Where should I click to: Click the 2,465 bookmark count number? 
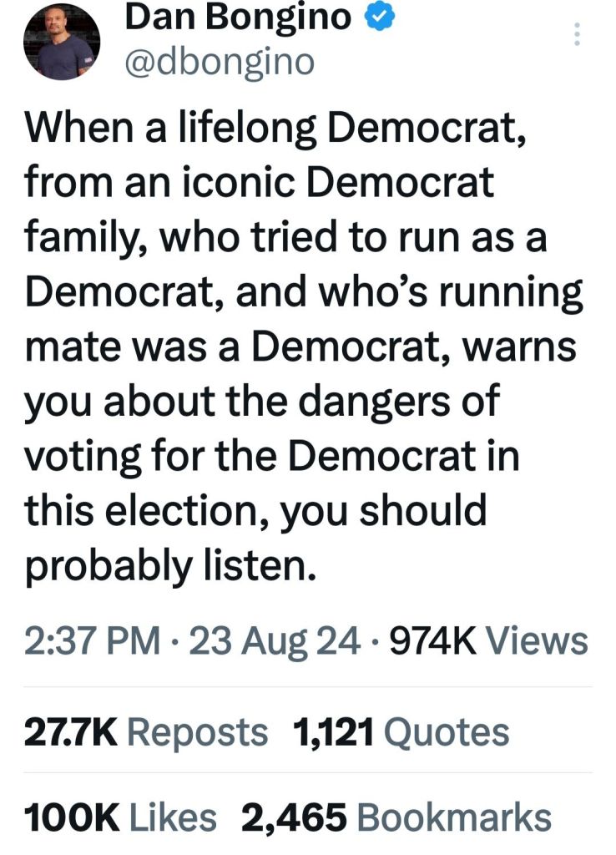click(294, 817)
